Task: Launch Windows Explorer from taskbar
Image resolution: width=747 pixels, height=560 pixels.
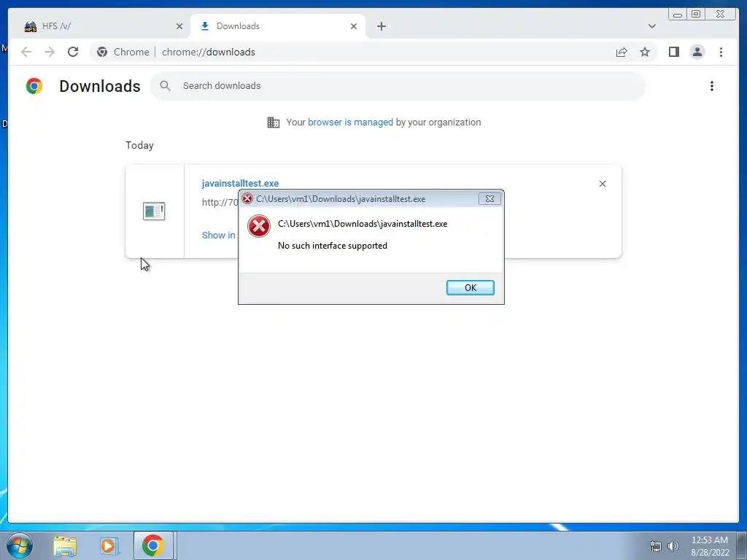Action: (65, 546)
